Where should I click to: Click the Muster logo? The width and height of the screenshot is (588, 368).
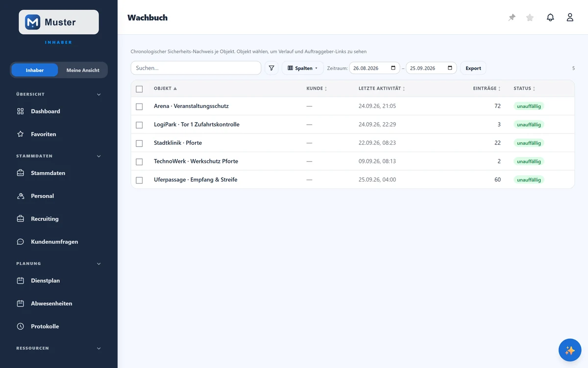[59, 22]
